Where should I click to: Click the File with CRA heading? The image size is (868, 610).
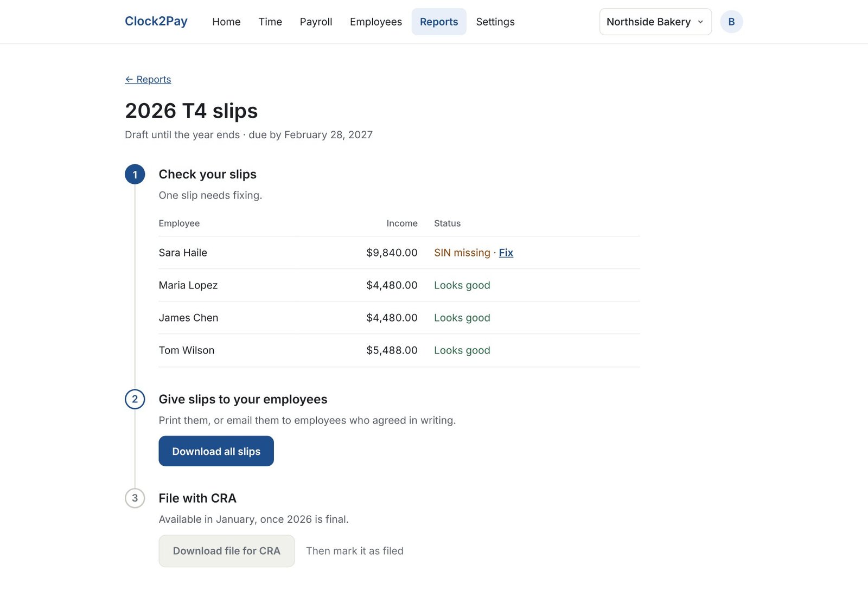pyautogui.click(x=197, y=498)
